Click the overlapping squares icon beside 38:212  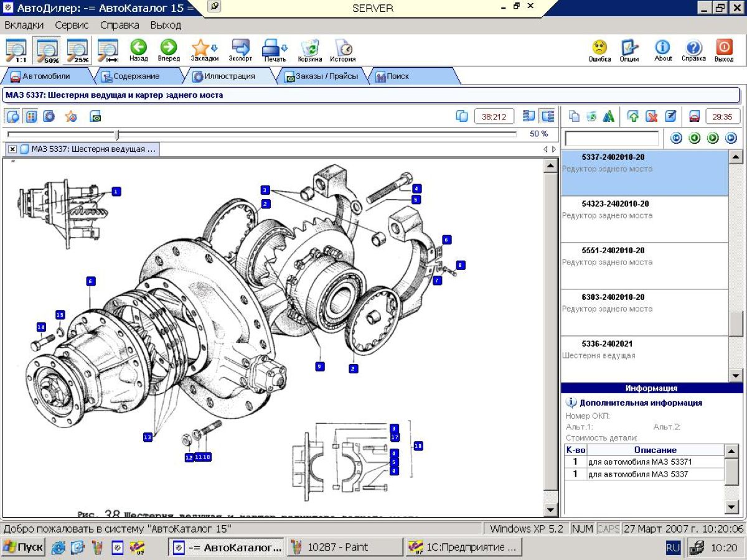pyautogui.click(x=462, y=116)
